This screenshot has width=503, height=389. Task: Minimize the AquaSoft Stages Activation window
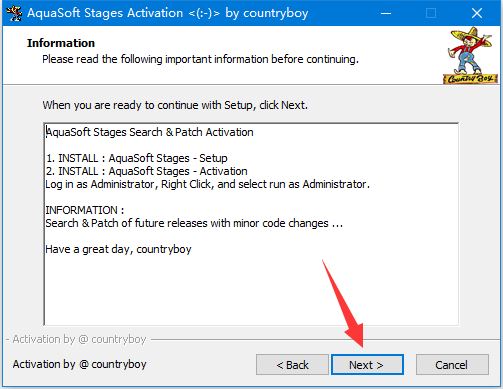(x=386, y=13)
